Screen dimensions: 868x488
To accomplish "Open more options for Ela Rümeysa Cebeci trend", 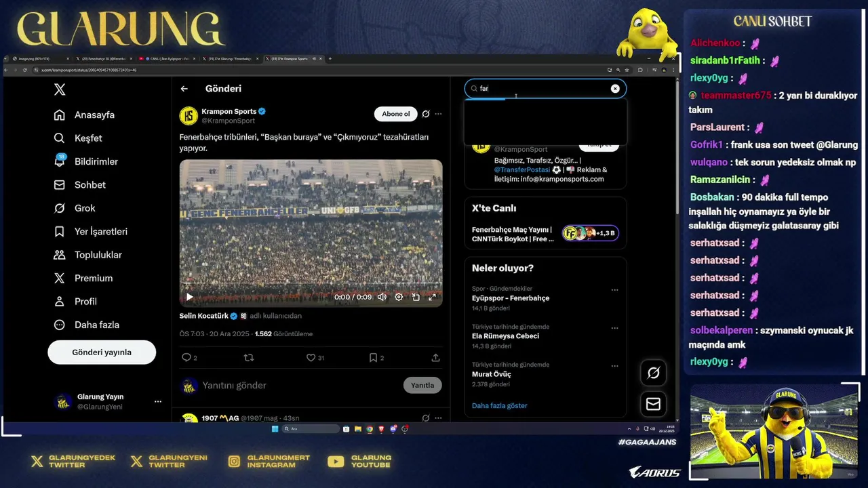I will 614,328.
